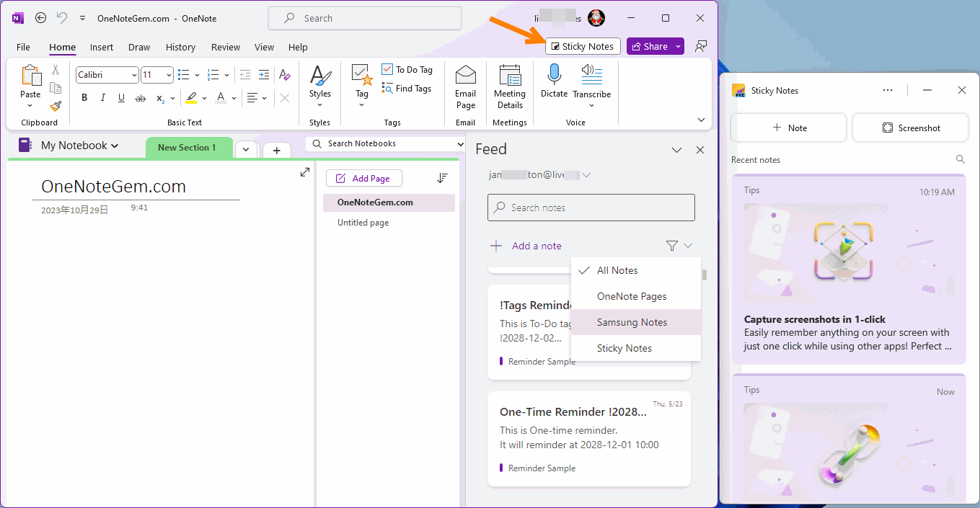Open the Styles gallery
This screenshot has height=508, width=980.
point(320,86)
